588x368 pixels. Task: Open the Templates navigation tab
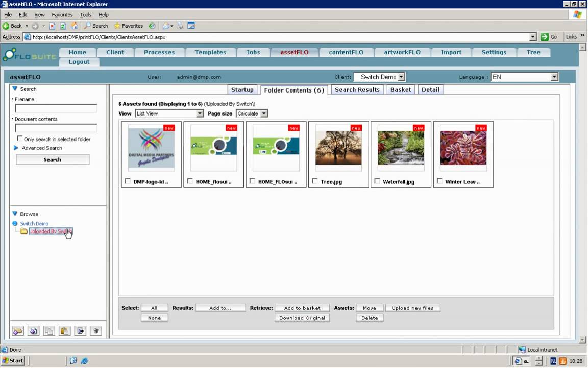coord(210,52)
